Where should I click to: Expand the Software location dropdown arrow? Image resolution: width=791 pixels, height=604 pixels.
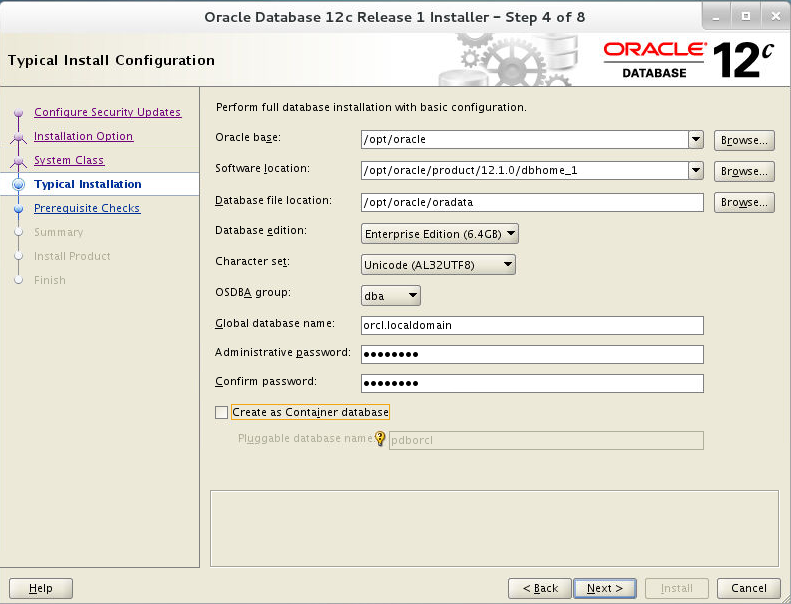[696, 171]
